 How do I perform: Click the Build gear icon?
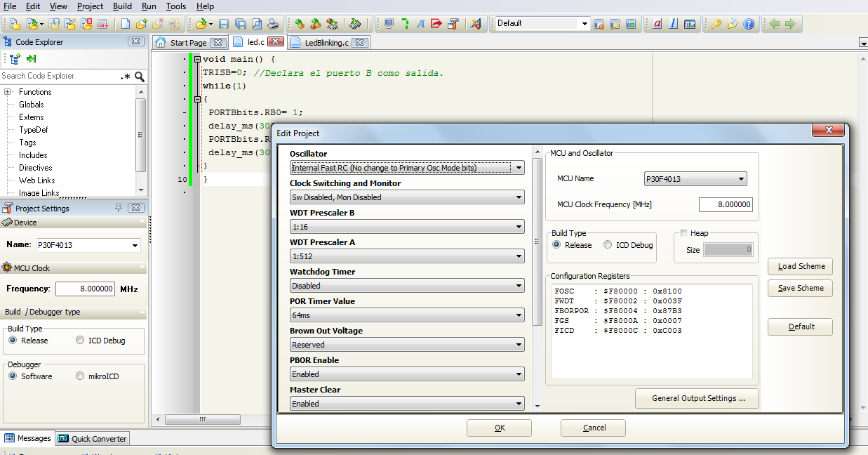pyautogui.click(x=299, y=24)
